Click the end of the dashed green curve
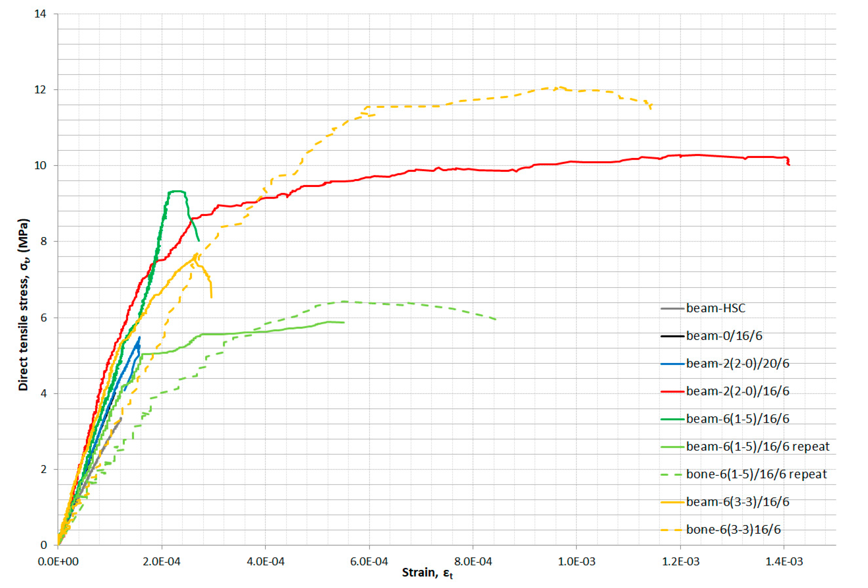The width and height of the screenshot is (868, 588). [x=496, y=319]
